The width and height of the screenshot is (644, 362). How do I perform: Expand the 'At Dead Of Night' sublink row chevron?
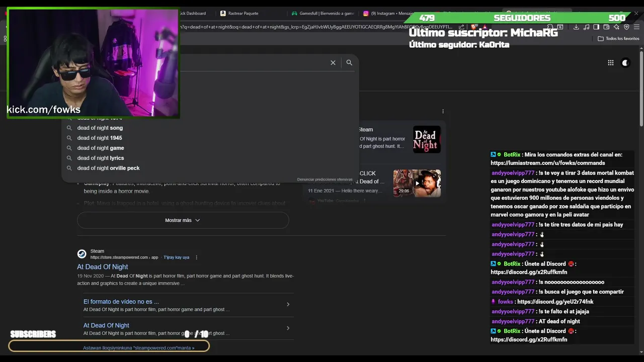tap(288, 328)
